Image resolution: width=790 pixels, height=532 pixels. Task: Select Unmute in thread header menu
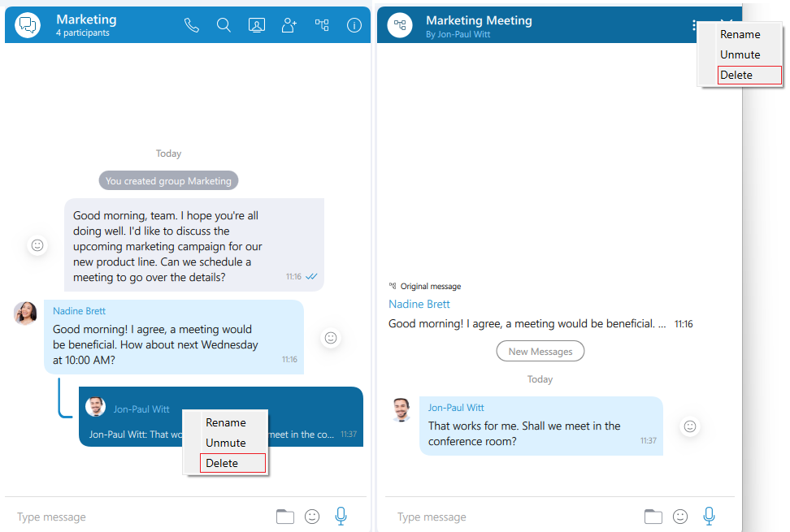(740, 54)
